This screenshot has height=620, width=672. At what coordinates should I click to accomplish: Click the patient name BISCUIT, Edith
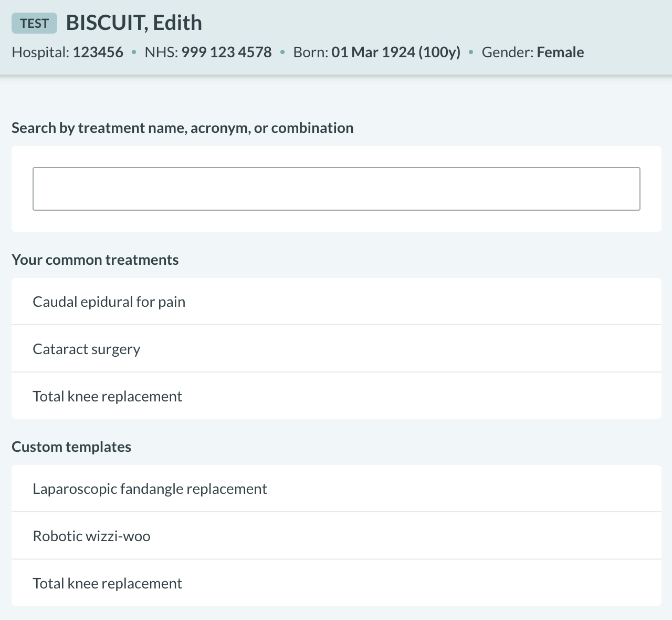click(134, 23)
